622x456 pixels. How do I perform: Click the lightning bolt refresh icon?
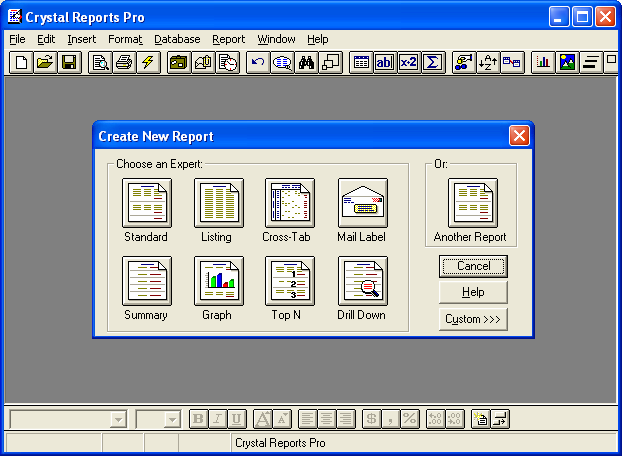(148, 63)
